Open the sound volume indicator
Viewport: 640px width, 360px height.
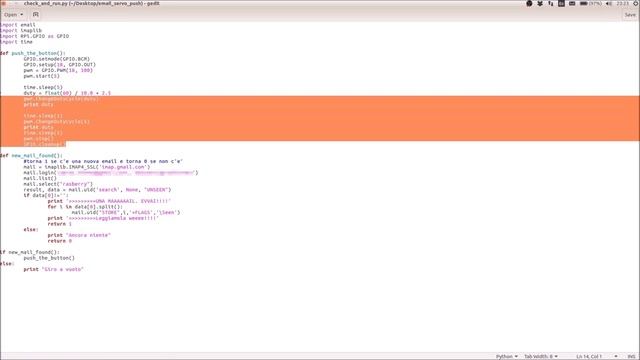point(609,3)
